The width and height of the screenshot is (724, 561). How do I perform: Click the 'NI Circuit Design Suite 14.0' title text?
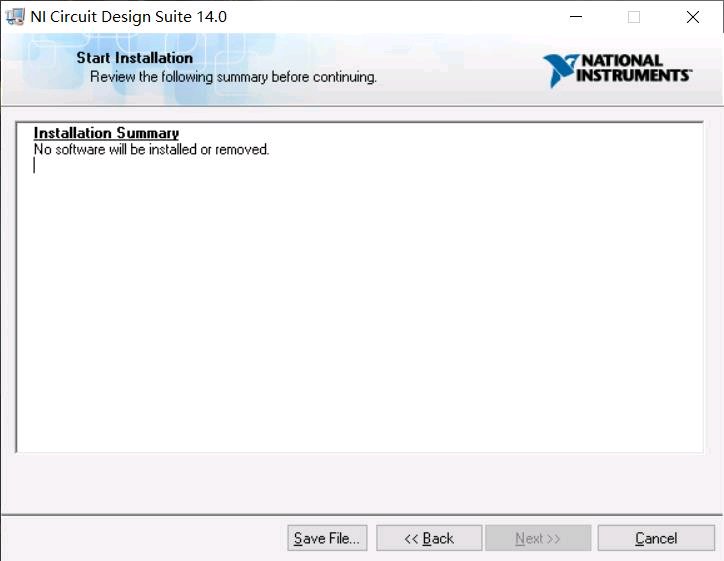(x=128, y=17)
